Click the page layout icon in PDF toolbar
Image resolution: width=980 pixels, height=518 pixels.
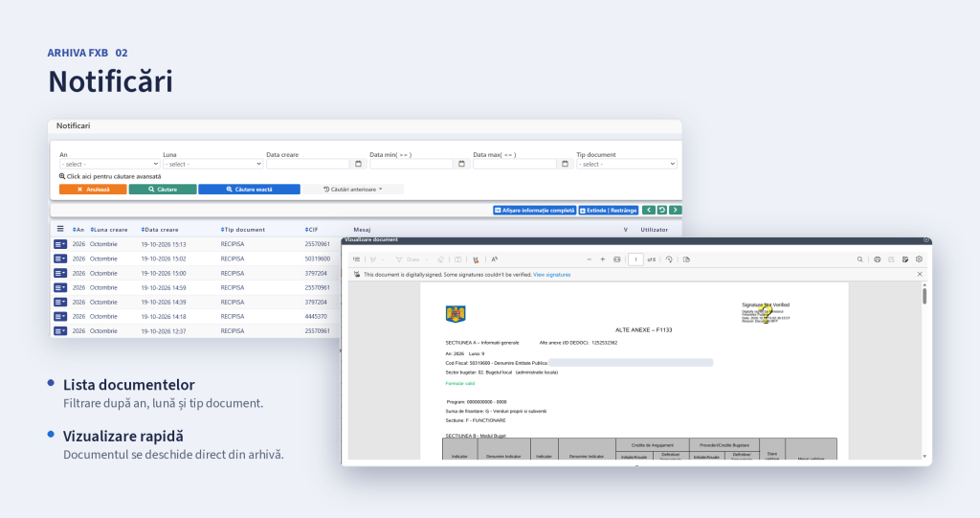click(686, 259)
